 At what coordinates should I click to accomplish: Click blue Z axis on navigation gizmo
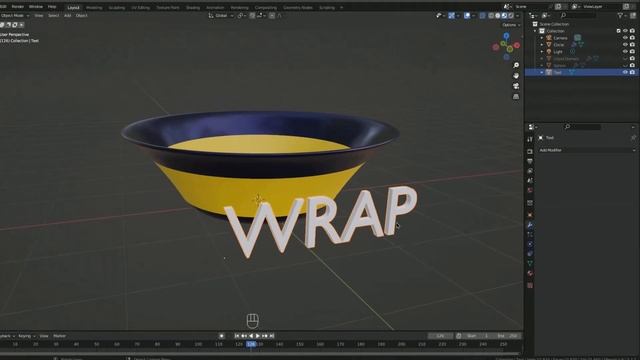506,36
